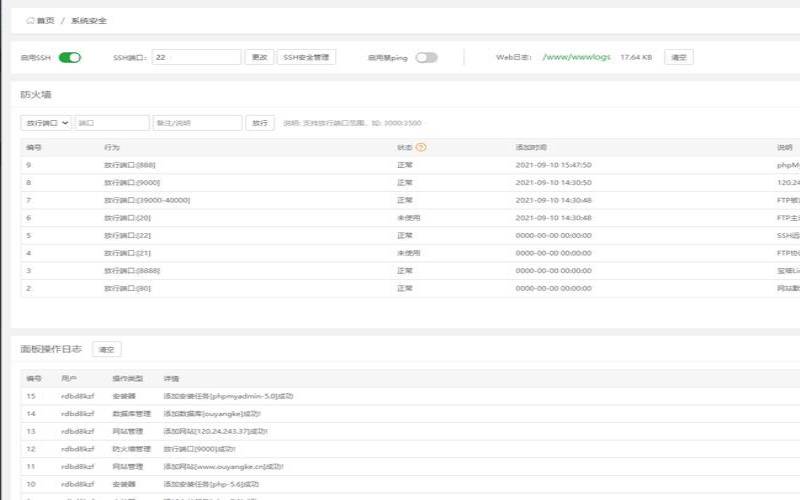Toggle the 启用SSH switch off
The height and width of the screenshot is (500, 800).
[70, 58]
